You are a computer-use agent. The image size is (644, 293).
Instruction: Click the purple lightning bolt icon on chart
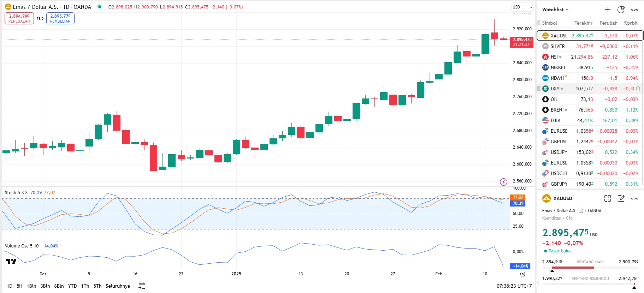(x=503, y=182)
